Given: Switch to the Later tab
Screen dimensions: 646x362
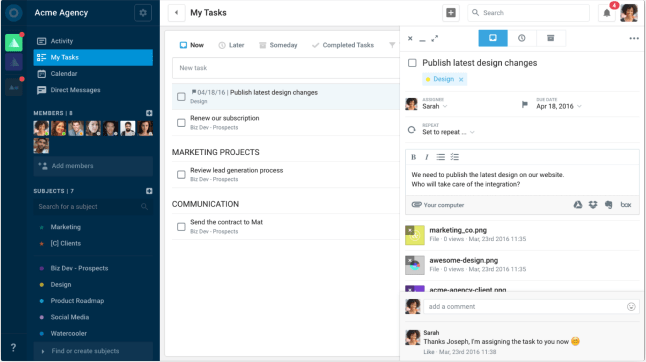Looking at the screenshot, I should pos(231,45).
